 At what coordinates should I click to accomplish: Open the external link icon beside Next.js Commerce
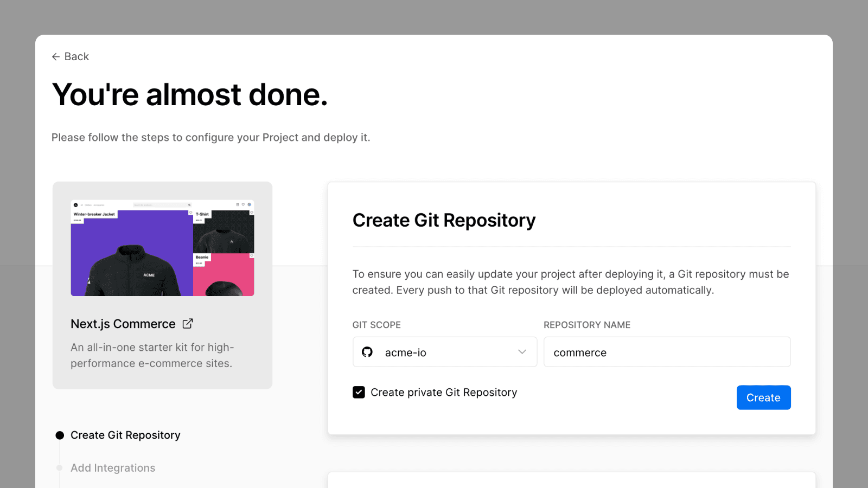(x=188, y=324)
